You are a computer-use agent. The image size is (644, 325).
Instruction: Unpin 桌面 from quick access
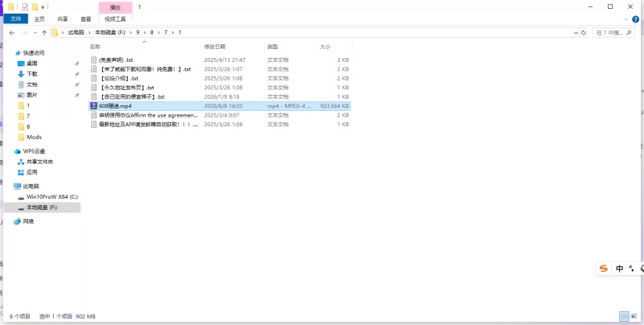click(x=76, y=64)
